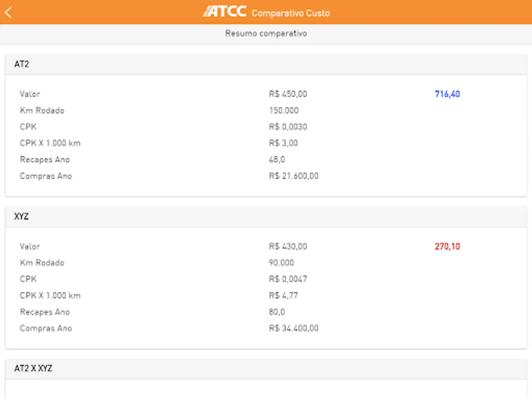Select the 48,0 Recapes Ano value
This screenshot has width=532, height=399.
[277, 160]
